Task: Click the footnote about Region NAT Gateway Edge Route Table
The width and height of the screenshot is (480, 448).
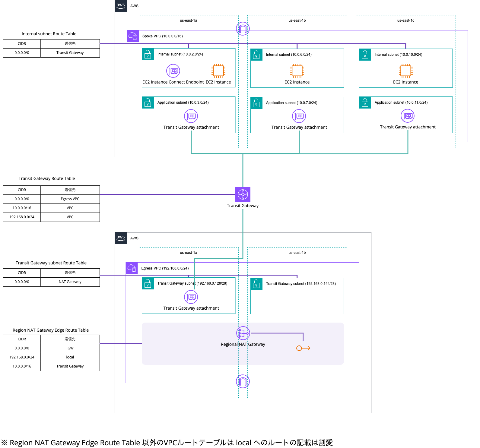Action: (x=167, y=443)
